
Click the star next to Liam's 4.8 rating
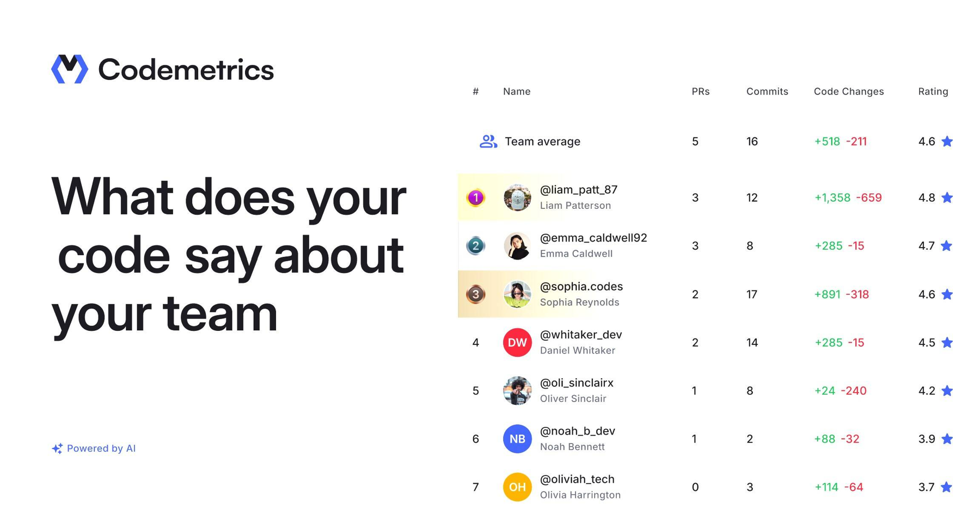pyautogui.click(x=947, y=198)
